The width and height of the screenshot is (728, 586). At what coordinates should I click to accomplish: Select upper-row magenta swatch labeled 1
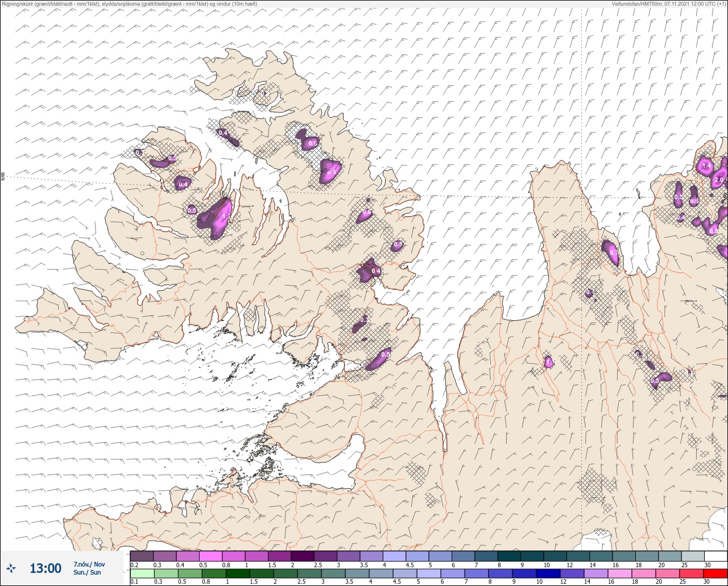pyautogui.click(x=257, y=556)
